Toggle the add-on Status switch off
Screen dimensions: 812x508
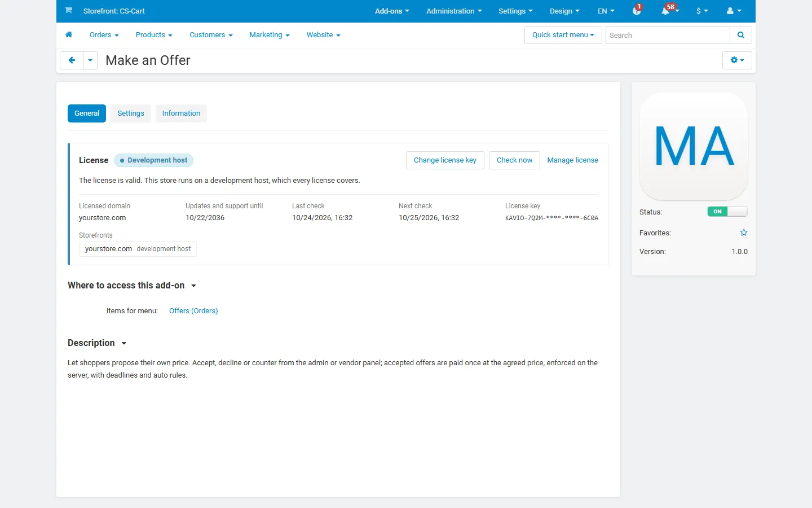727,212
